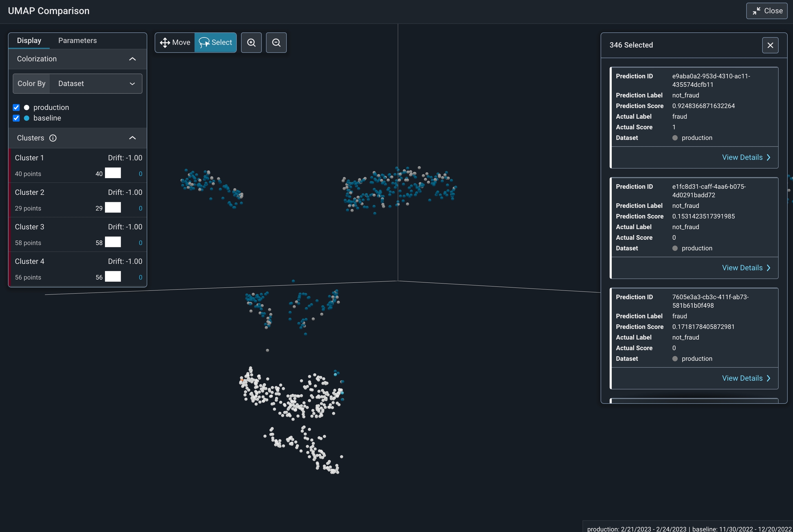The height and width of the screenshot is (532, 793).
Task: Open the Color By Dataset dropdown
Action: click(x=96, y=84)
